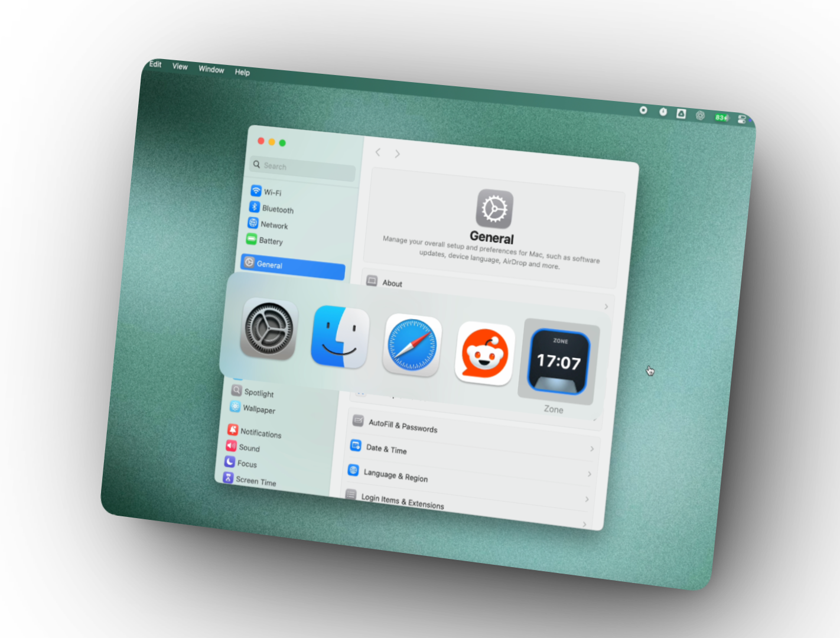
Task: Open Language & Region settings
Action: pyautogui.click(x=469, y=484)
